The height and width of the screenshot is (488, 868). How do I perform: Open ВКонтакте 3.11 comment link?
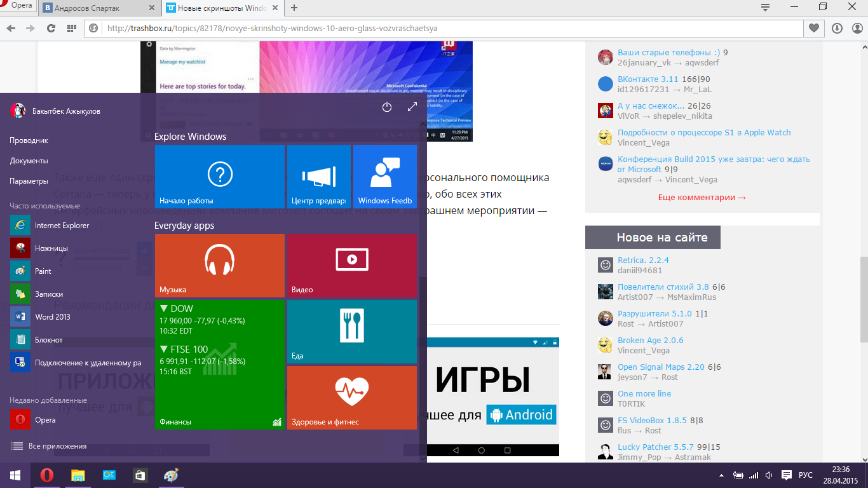648,79
